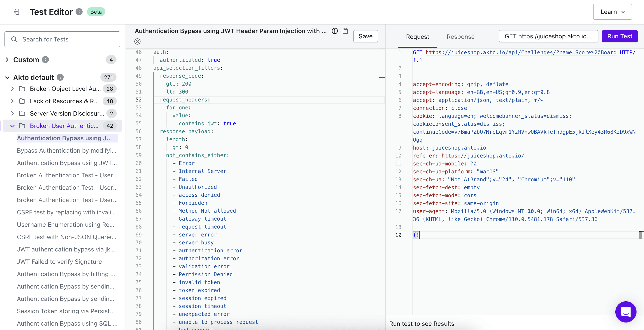Screen dimensions: 644x330
Task: Click the back arrow to exit Test Editor
Action: pyautogui.click(x=17, y=12)
